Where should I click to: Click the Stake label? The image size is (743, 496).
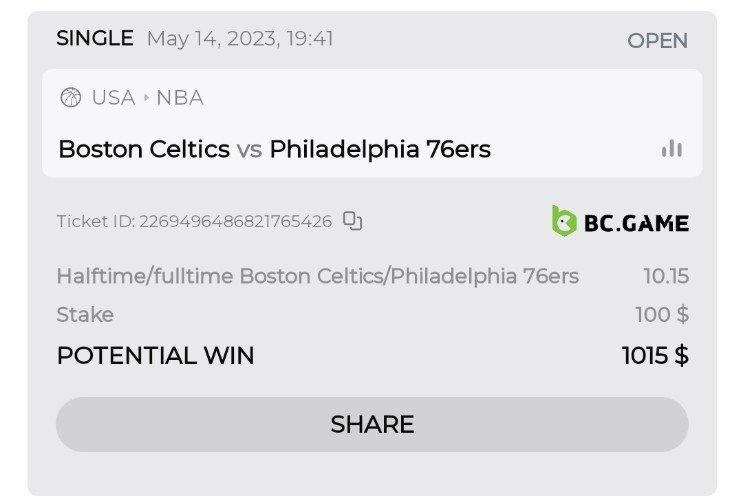[85, 315]
